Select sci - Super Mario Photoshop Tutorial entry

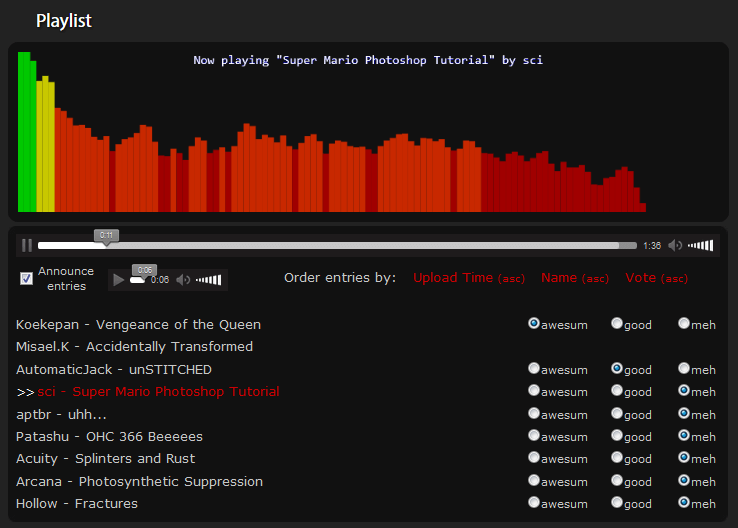point(158,392)
